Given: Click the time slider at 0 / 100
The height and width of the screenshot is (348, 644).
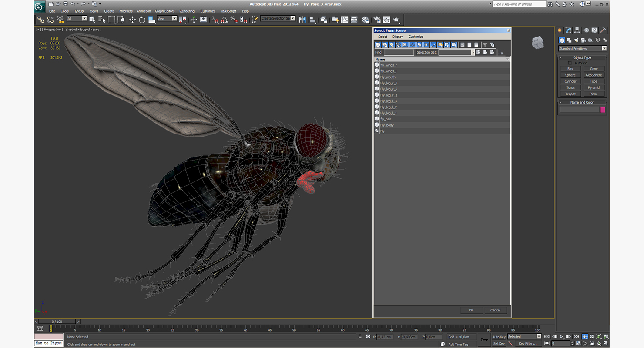Looking at the screenshot, I should coord(57,321).
